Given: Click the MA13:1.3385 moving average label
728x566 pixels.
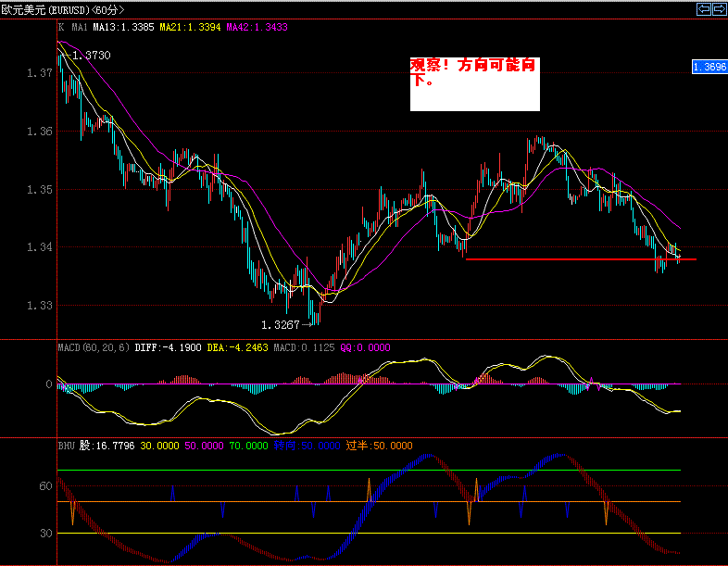Looking at the screenshot, I should 123,28.
